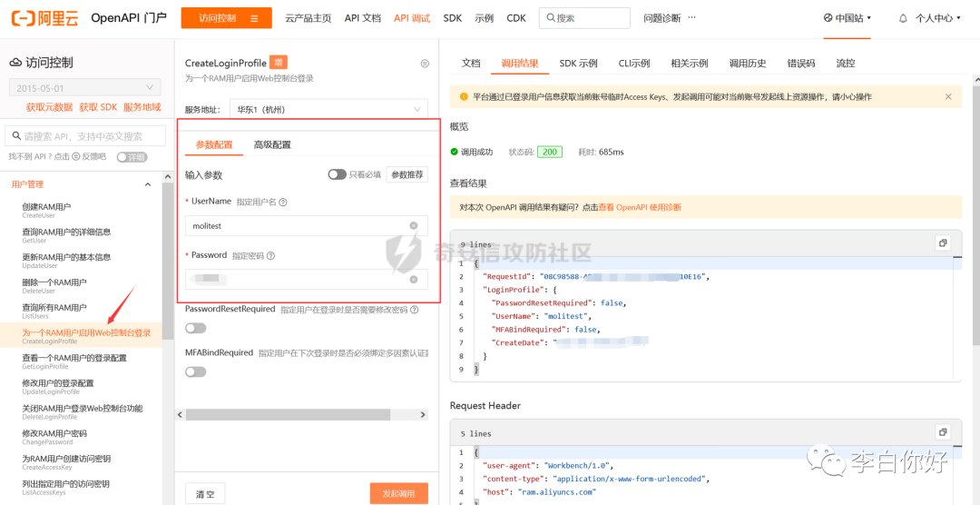Click the right arrow of the horizontal scrollbar

pos(423,414)
